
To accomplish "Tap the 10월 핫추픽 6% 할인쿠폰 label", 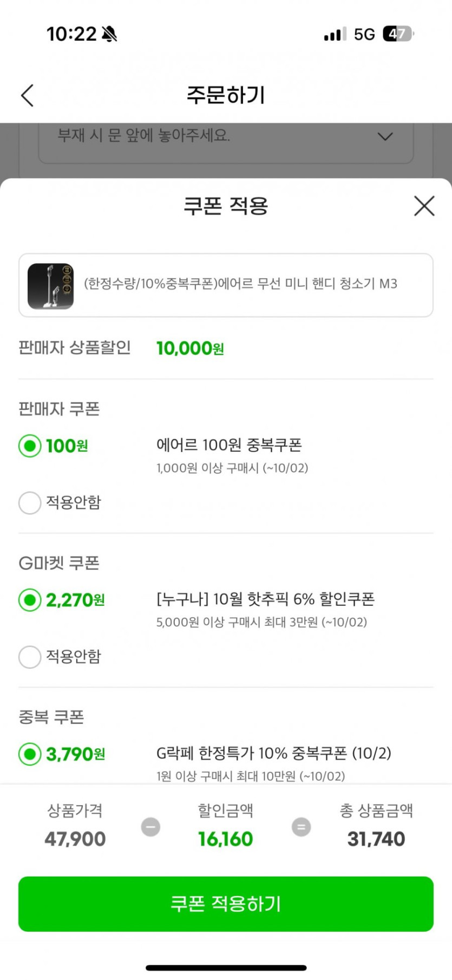I will click(x=265, y=599).
